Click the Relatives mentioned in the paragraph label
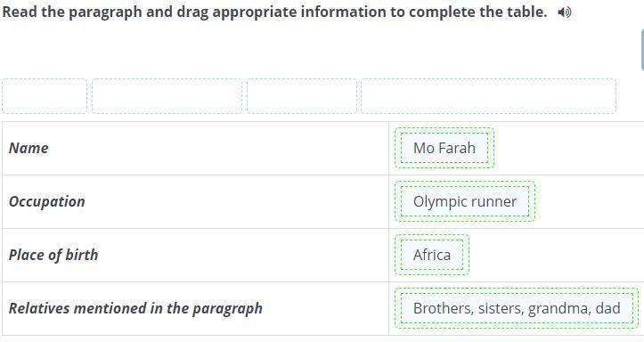Screen dimensions: 644x342 135,308
